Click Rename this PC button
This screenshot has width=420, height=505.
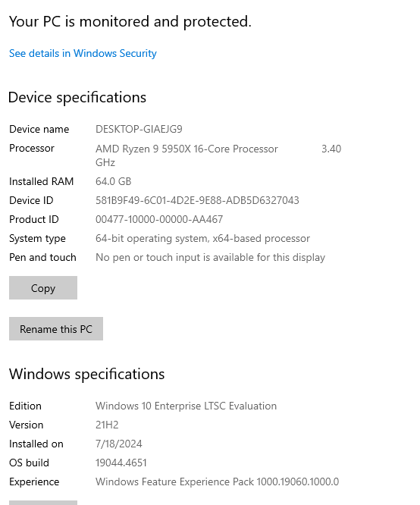click(x=56, y=329)
